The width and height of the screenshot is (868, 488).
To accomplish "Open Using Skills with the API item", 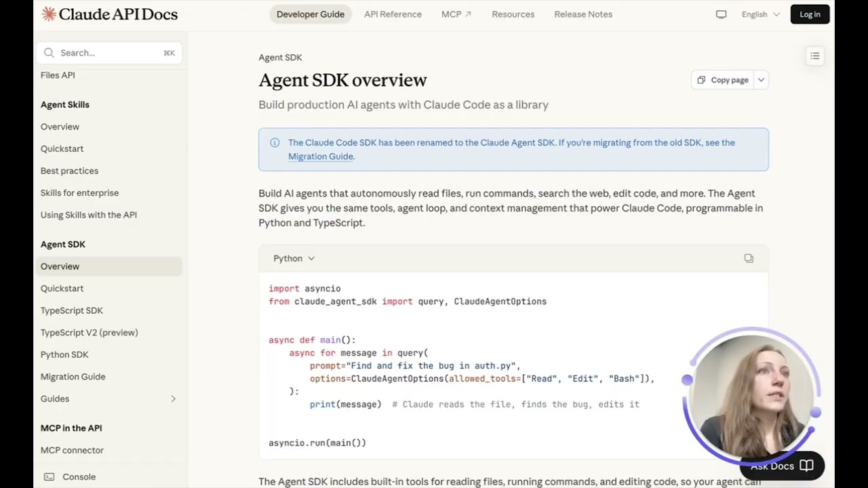I will click(x=88, y=215).
